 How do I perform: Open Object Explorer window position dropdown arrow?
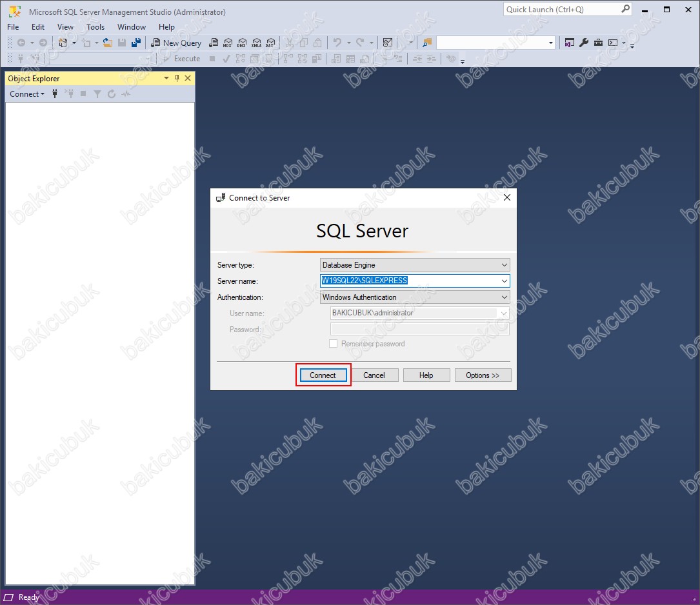pos(166,79)
